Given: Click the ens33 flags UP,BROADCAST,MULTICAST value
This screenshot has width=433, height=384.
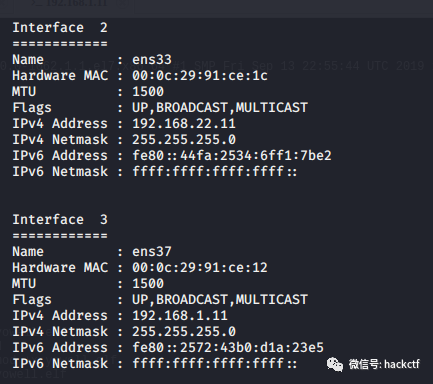Looking at the screenshot, I should 220,108.
